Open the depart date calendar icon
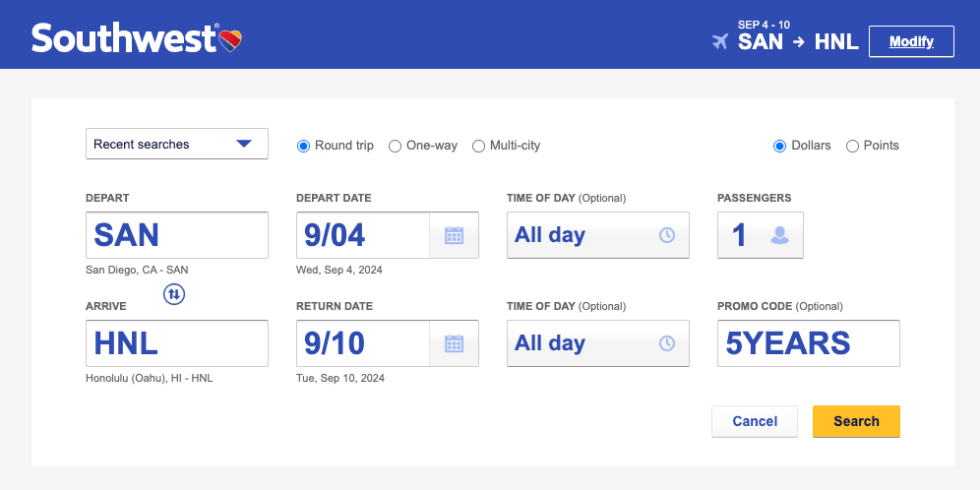This screenshot has width=980, height=490. [x=454, y=235]
